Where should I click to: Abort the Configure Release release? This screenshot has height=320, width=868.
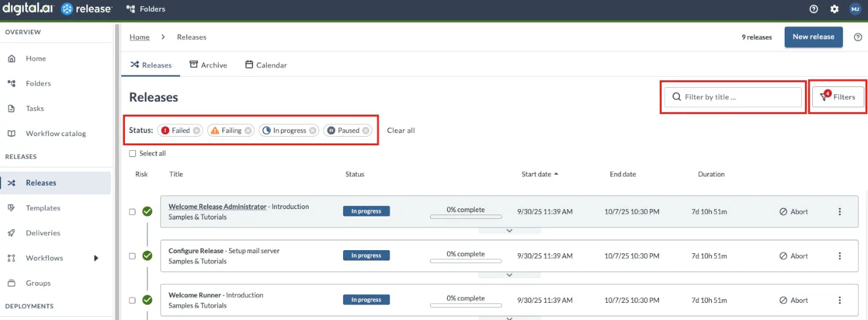(x=794, y=256)
